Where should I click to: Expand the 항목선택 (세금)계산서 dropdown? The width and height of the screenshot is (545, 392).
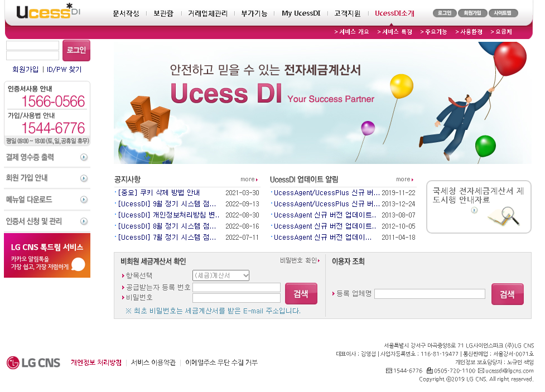pyautogui.click(x=221, y=275)
